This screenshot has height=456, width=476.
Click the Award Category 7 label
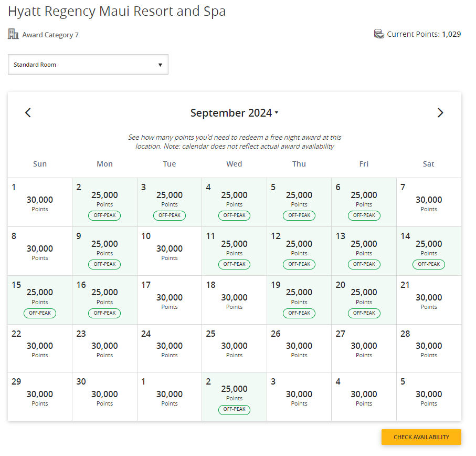[x=50, y=35]
